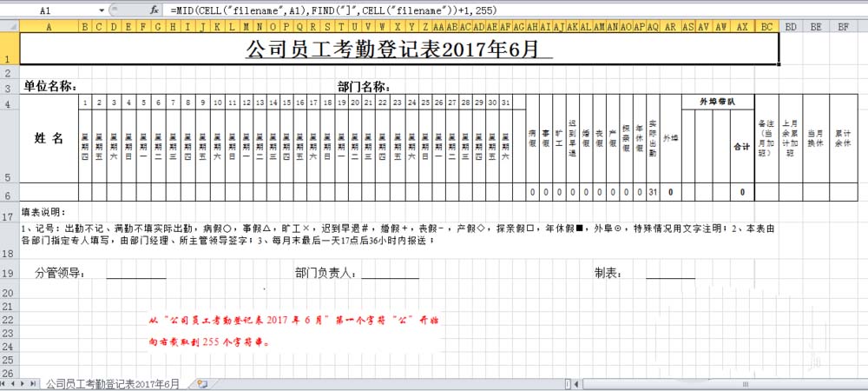Image resolution: width=868 pixels, height=391 pixels.
Task: Select column header BC
Action: click(766, 26)
